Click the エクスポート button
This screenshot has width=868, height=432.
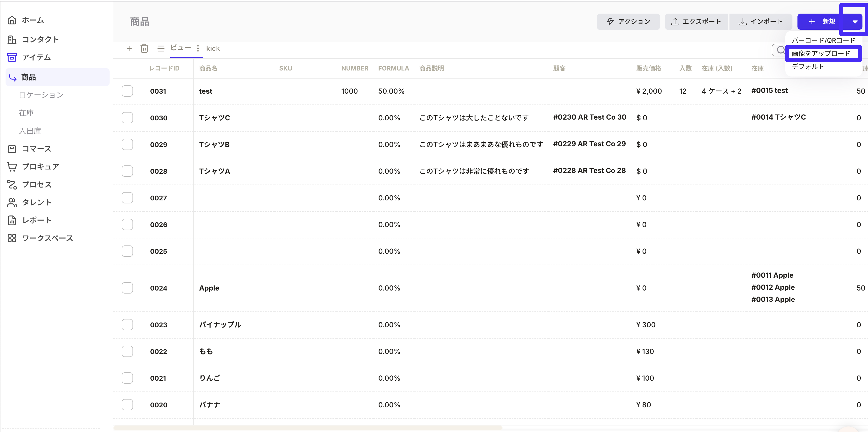696,22
